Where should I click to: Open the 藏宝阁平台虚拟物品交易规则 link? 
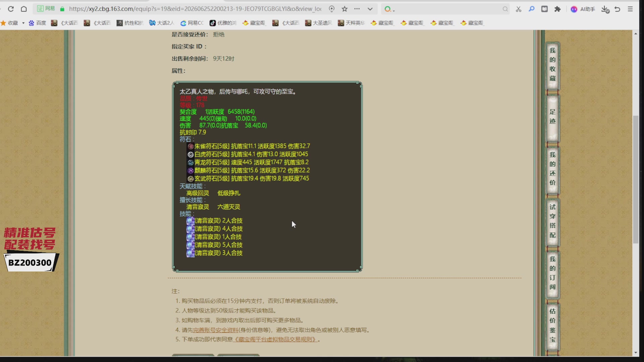coord(275,340)
